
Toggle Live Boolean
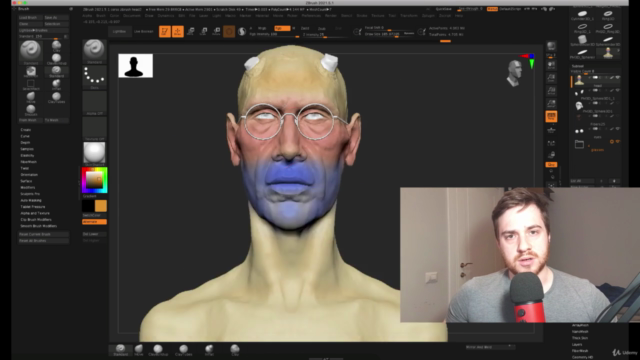pos(144,31)
